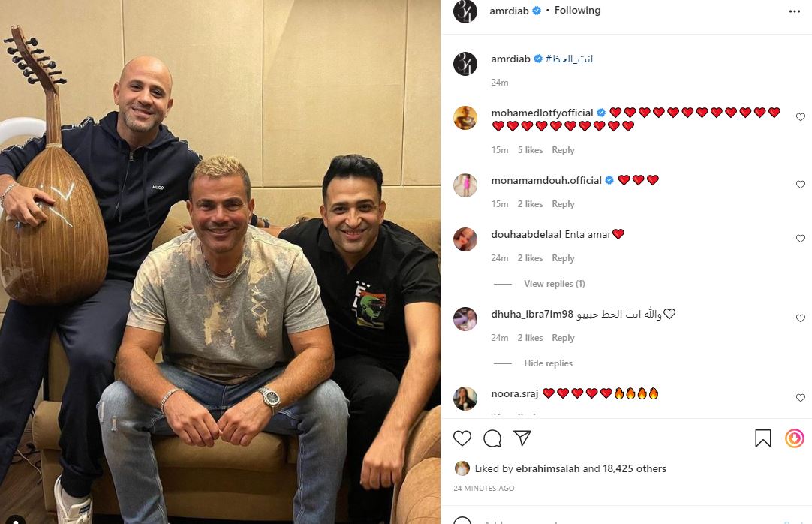Open amrdiab profile avatar in header
Viewport: 812px width, 524px height.
[x=465, y=11]
